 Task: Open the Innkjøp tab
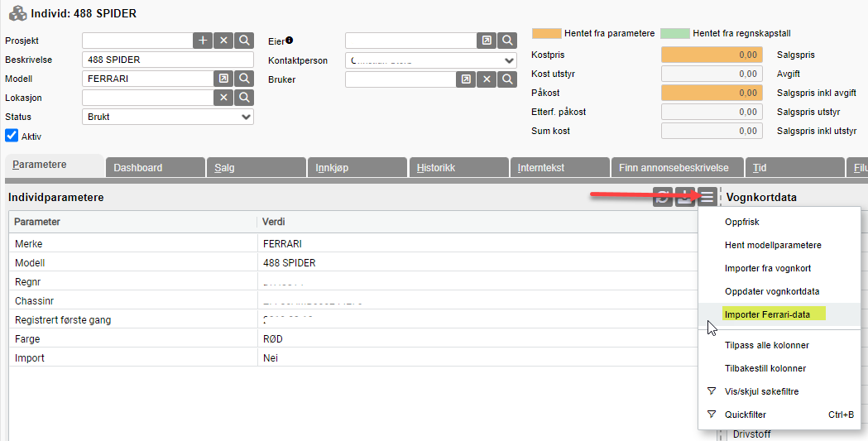tap(357, 168)
